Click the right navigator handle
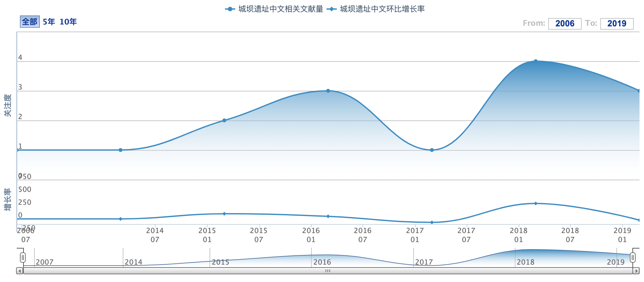 pos(632,258)
